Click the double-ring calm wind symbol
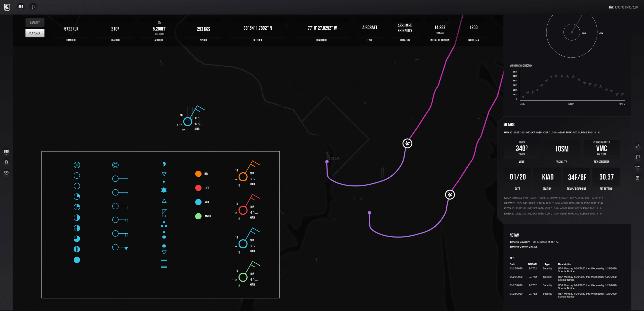The height and width of the screenshot is (311, 644). tap(115, 165)
